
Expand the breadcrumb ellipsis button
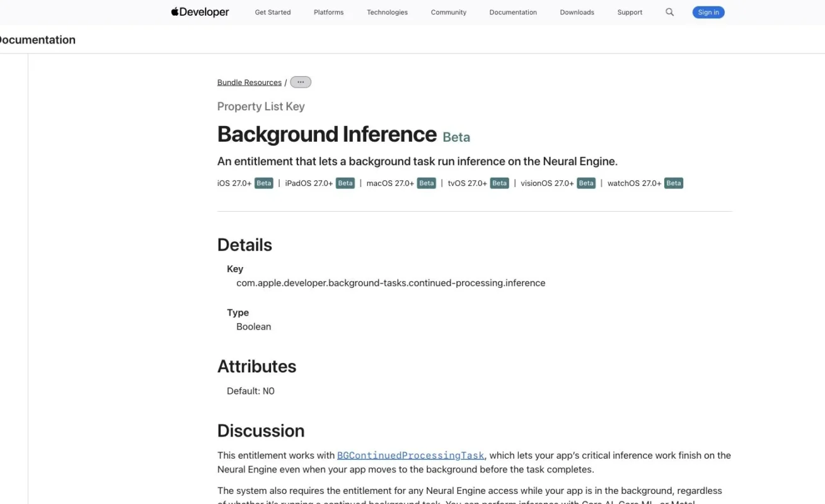pyautogui.click(x=301, y=82)
